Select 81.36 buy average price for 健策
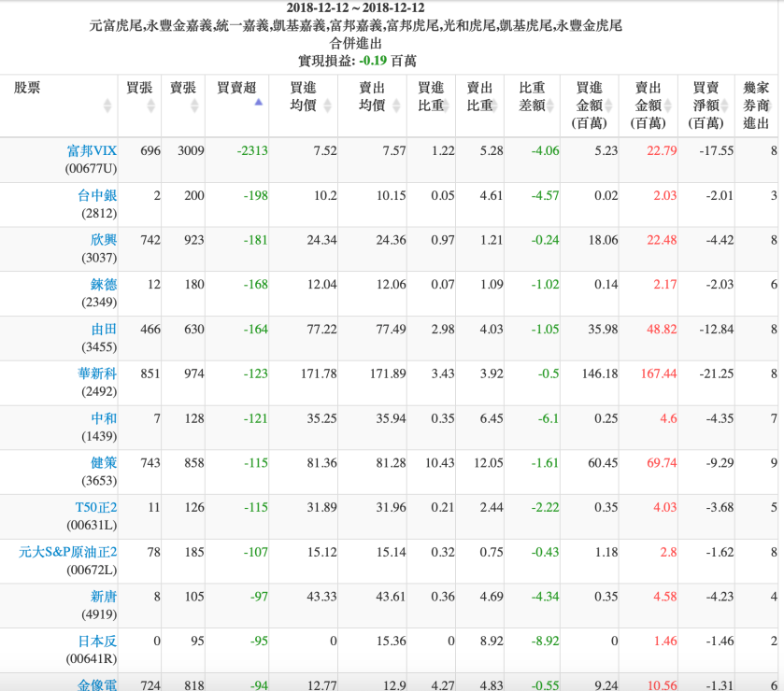Screen dimensions: 784x691 pyautogui.click(x=322, y=462)
